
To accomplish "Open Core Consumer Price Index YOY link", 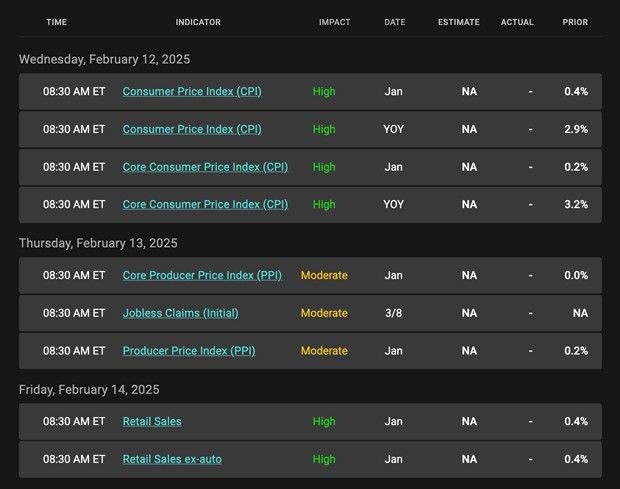I will 205,204.
